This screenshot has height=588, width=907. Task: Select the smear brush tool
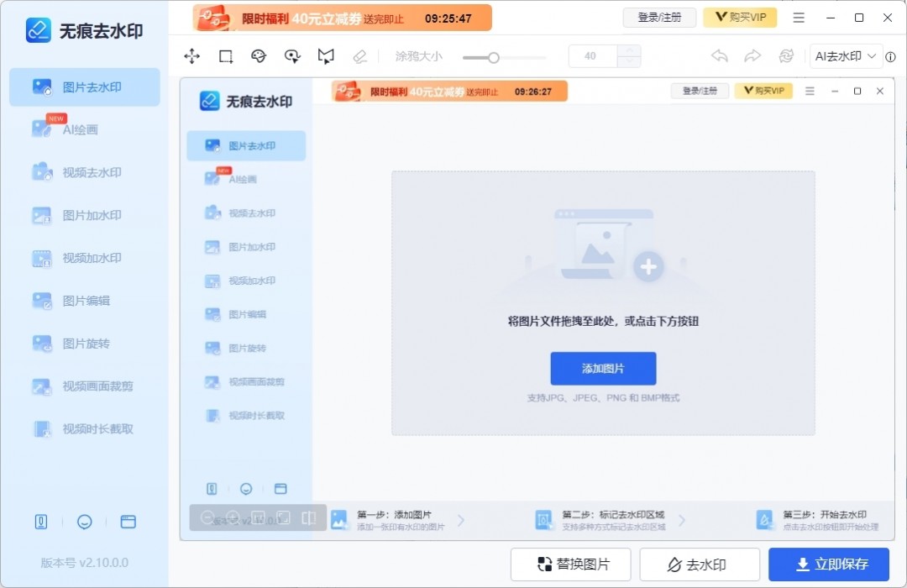click(259, 55)
